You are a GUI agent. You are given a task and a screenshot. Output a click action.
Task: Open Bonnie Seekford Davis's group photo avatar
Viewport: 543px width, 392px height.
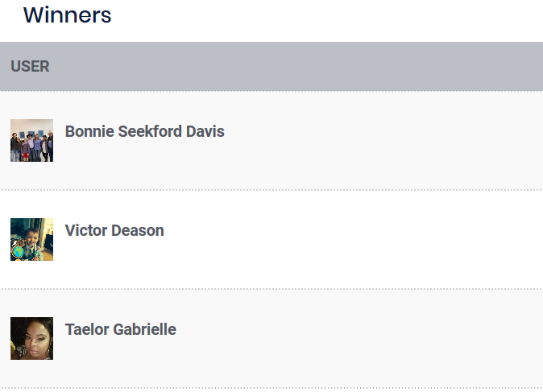pyautogui.click(x=32, y=141)
